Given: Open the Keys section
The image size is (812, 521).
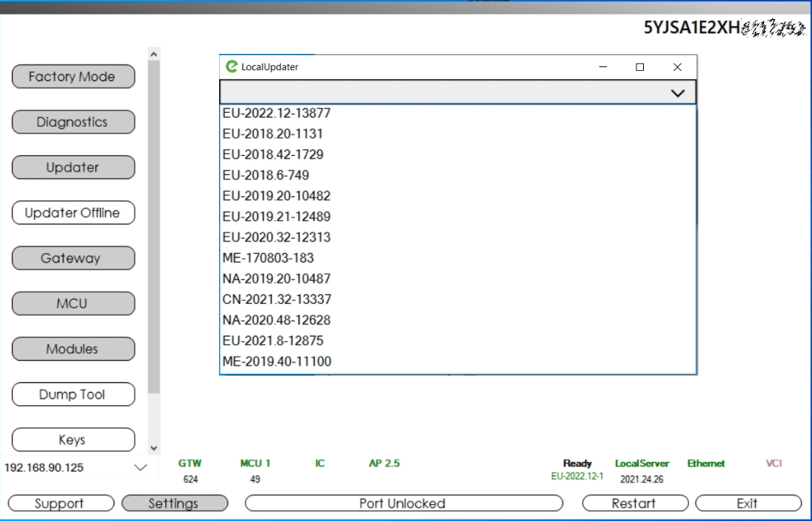Looking at the screenshot, I should click(73, 440).
